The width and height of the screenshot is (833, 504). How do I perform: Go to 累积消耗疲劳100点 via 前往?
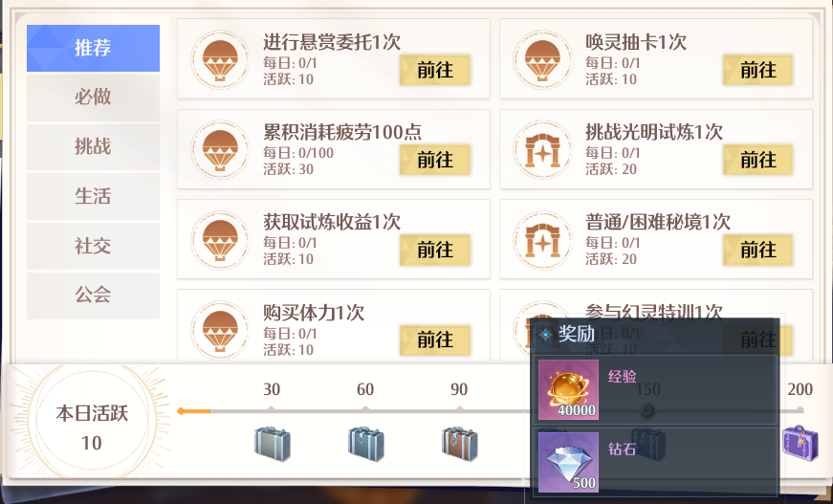[435, 160]
